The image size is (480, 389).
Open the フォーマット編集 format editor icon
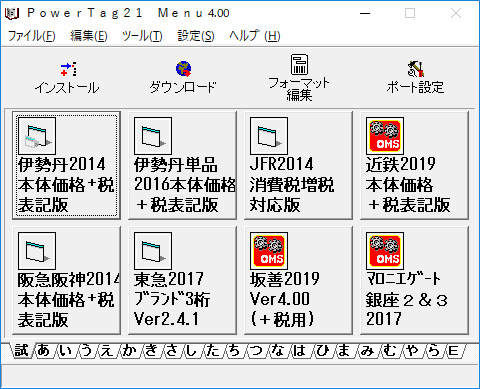click(x=299, y=64)
